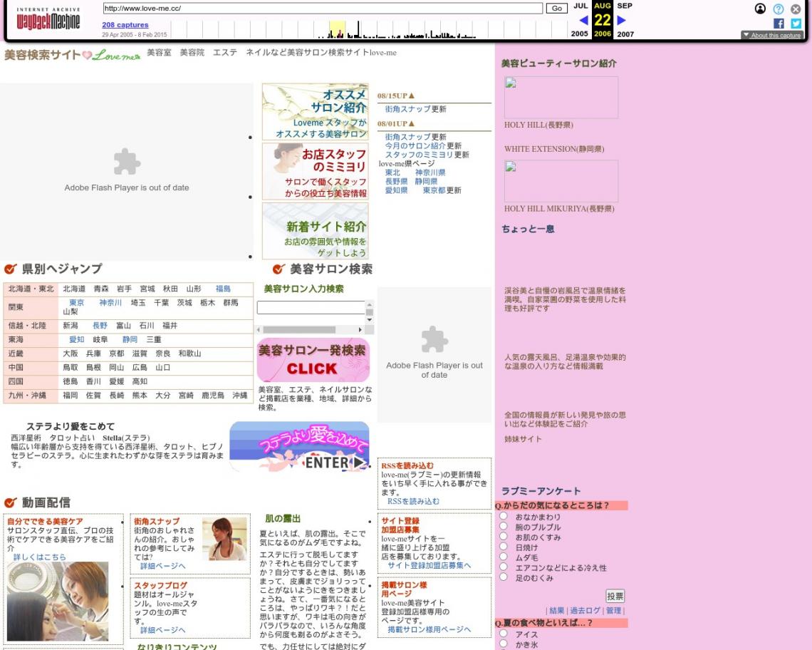Click scroll-up arrow of salon search box
The height and width of the screenshot is (650, 812).
click(369, 304)
